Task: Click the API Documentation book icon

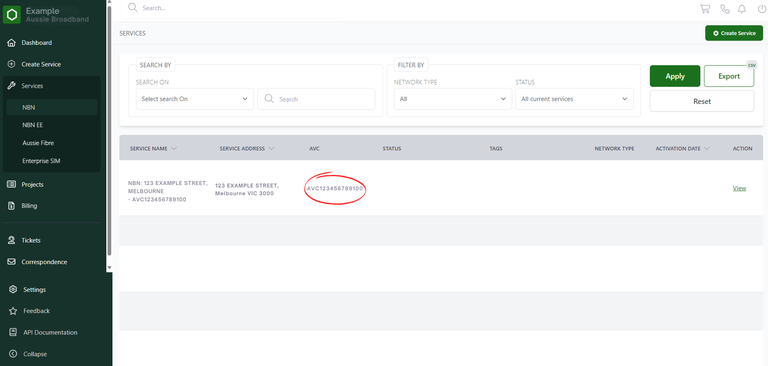Action: pyautogui.click(x=14, y=333)
